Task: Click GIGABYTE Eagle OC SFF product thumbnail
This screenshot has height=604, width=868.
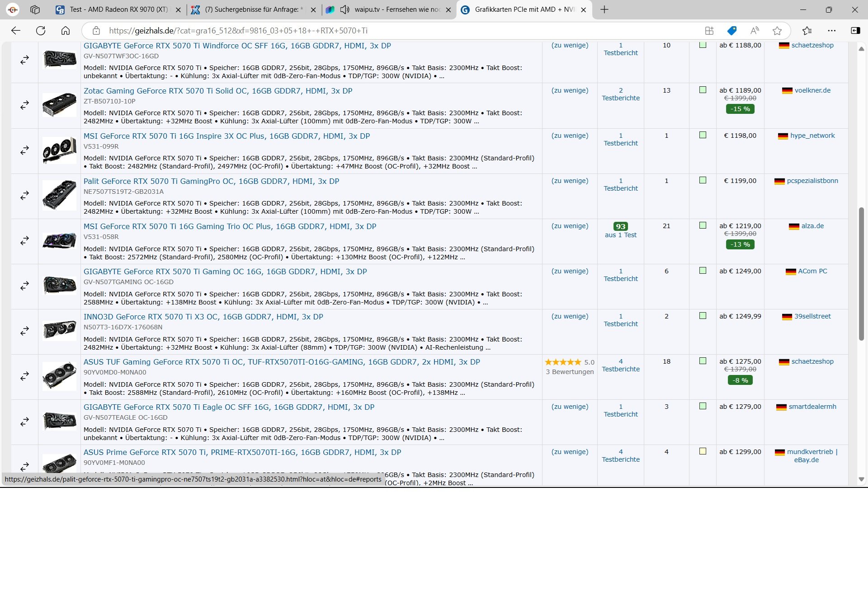Action: (59, 421)
